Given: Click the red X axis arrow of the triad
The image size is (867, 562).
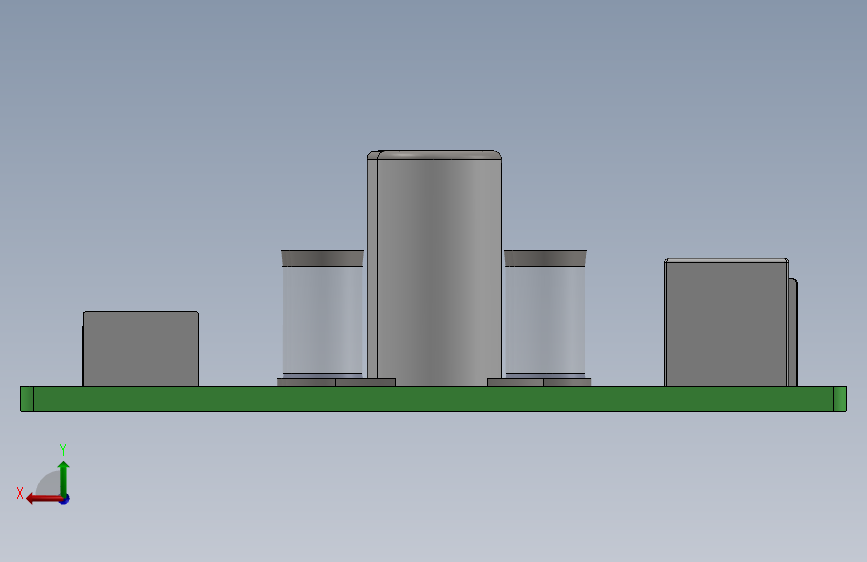Looking at the screenshot, I should pyautogui.click(x=43, y=499).
